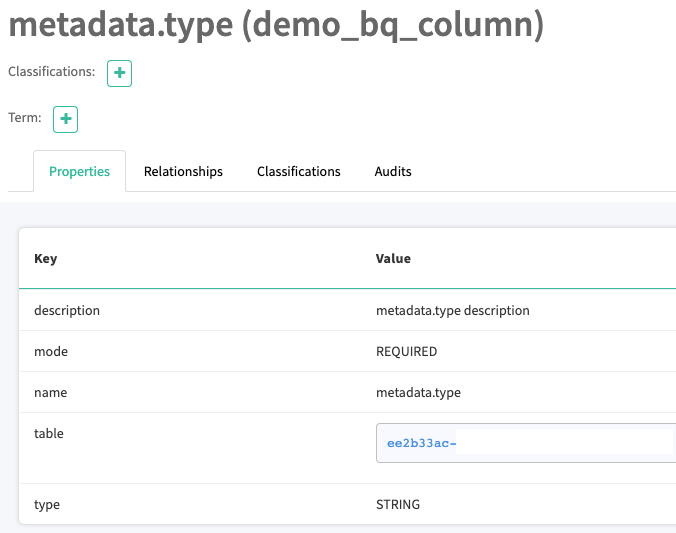Open the Properties tab
Image resolution: width=676 pixels, height=533 pixels.
[79, 171]
